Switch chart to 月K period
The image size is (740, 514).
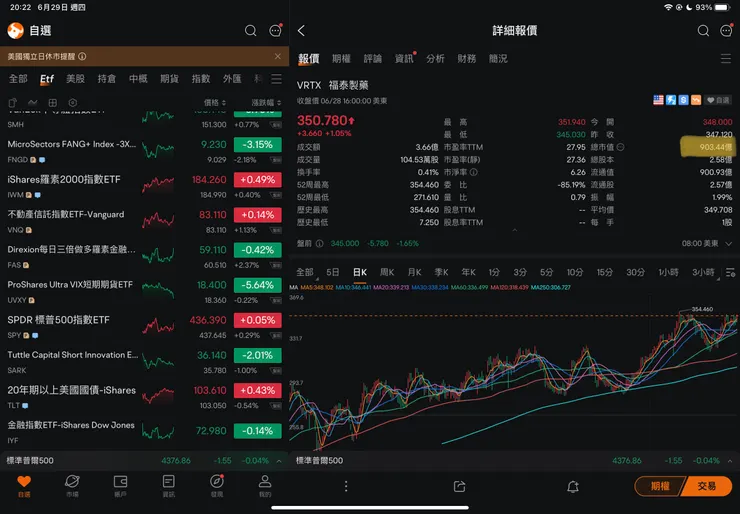tap(414, 272)
